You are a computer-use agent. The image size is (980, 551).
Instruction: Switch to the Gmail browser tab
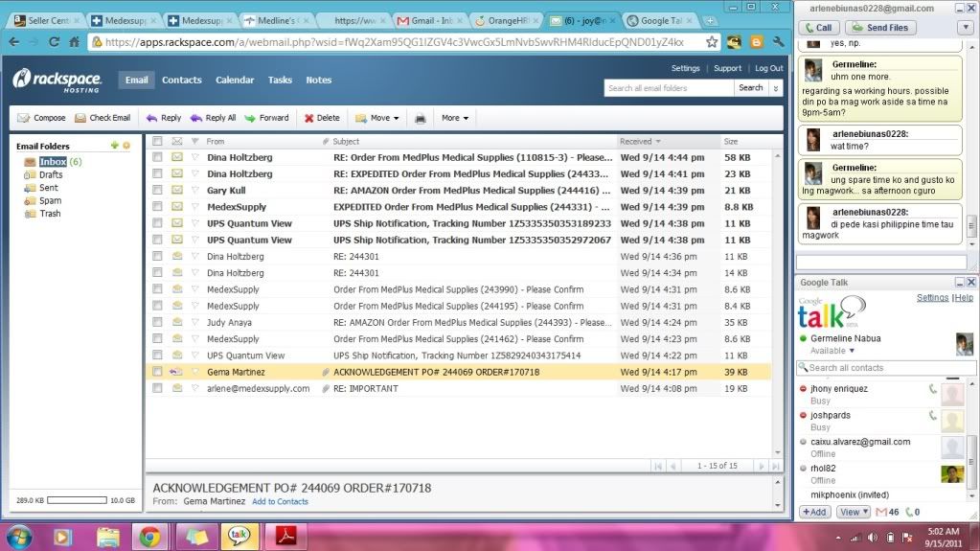coord(431,21)
